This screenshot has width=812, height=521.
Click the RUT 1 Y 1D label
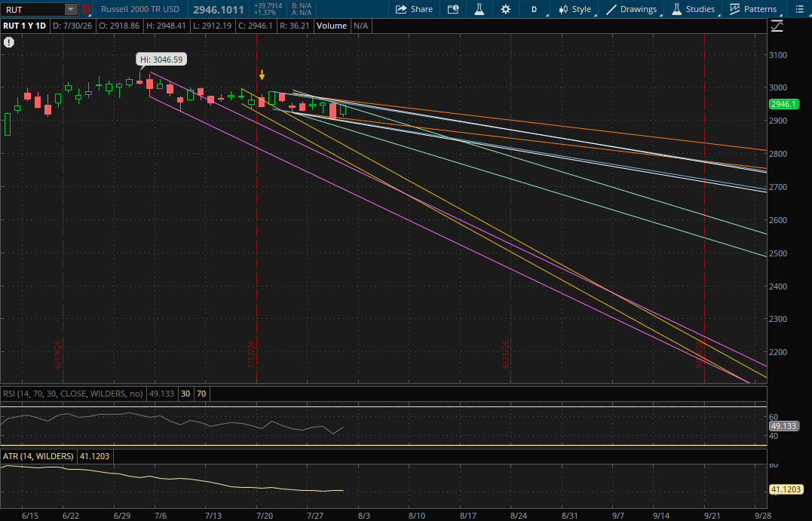[25, 26]
